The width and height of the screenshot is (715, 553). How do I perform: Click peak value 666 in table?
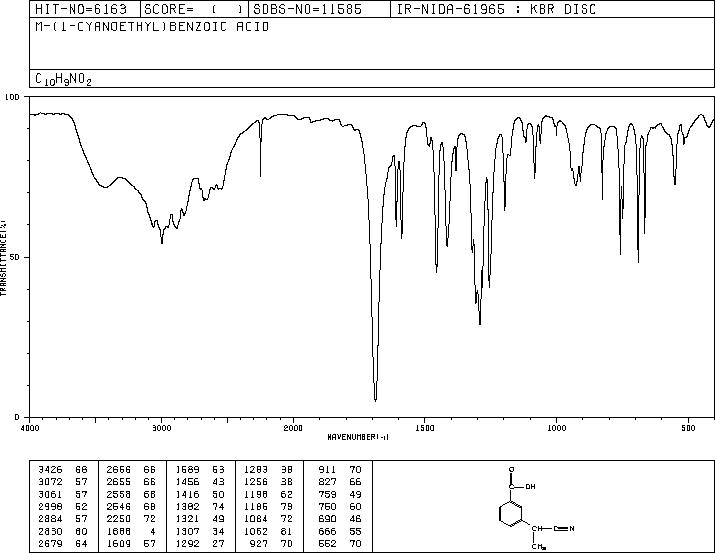(x=327, y=532)
